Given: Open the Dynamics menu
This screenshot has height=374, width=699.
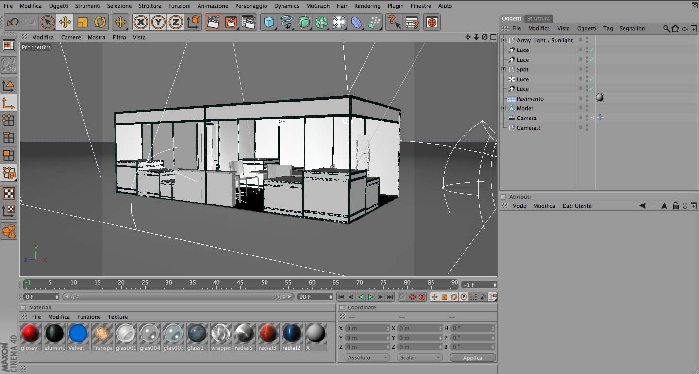Looking at the screenshot, I should [x=287, y=6].
